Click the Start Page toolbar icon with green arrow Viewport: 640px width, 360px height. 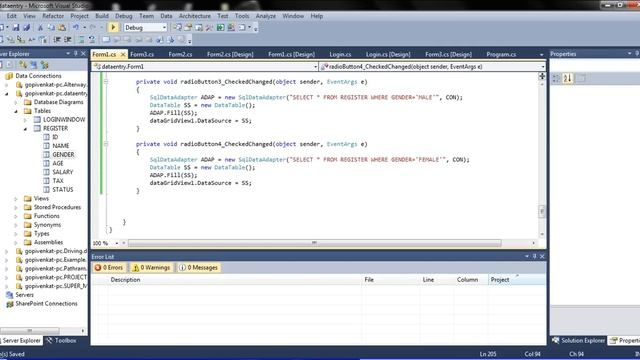point(220,27)
